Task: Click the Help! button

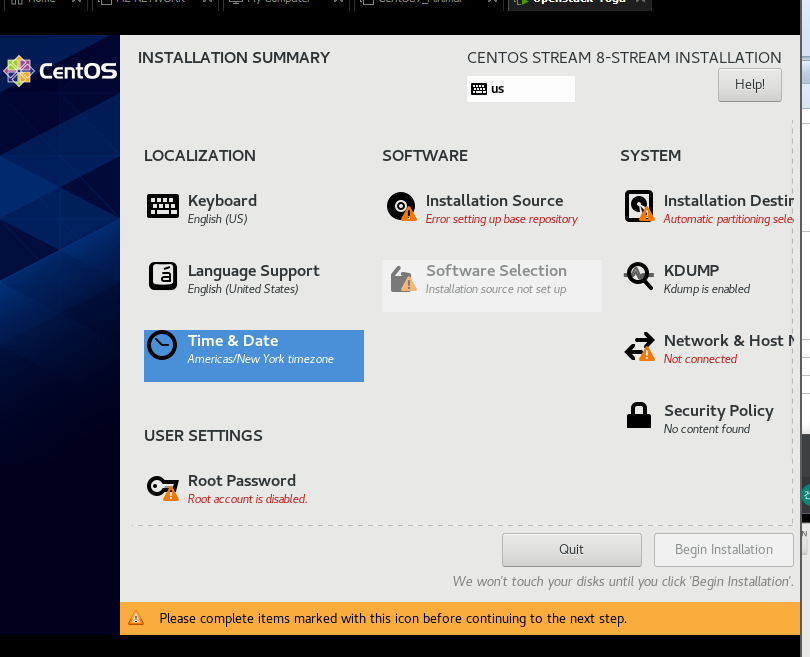Action: pos(750,85)
